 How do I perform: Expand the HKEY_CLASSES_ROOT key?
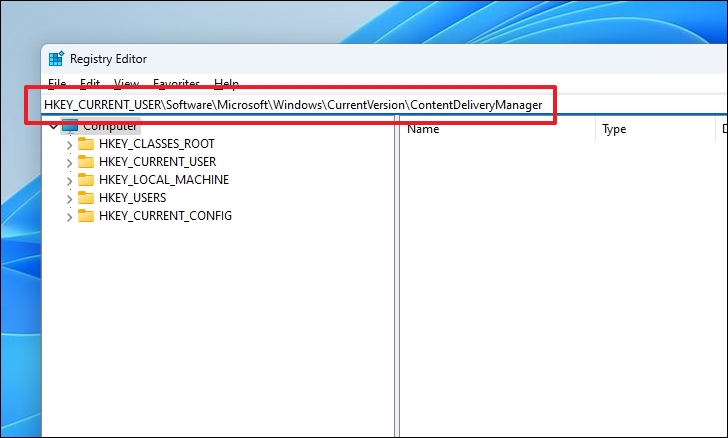[x=69, y=145]
